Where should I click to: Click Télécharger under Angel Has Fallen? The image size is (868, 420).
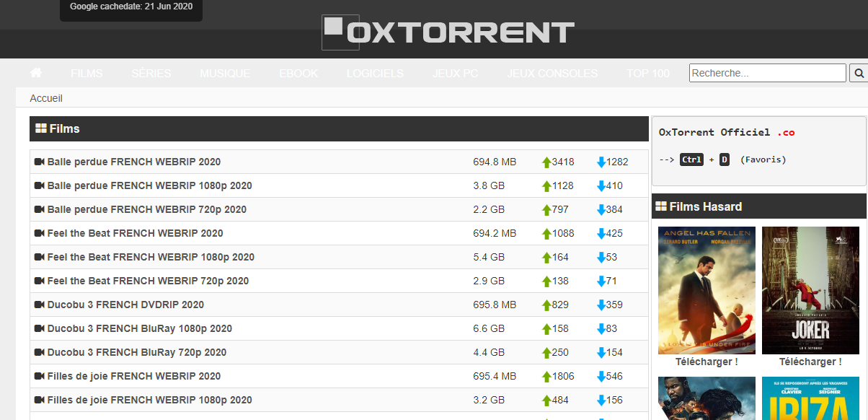coord(707,362)
